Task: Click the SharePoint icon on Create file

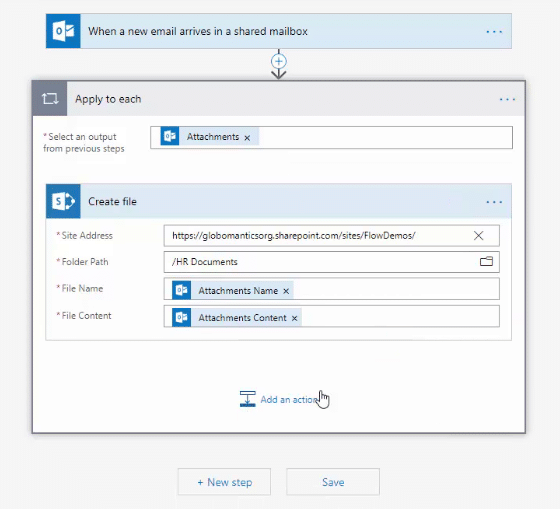Action: pyautogui.click(x=63, y=201)
